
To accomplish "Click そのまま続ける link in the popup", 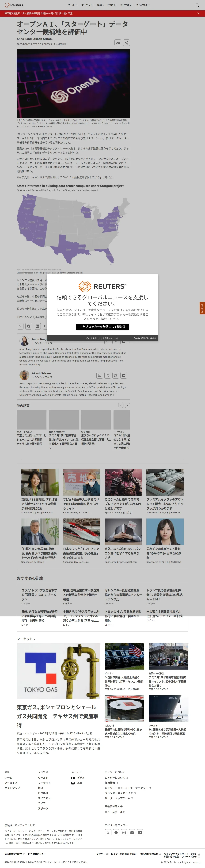I will (93, 338).
